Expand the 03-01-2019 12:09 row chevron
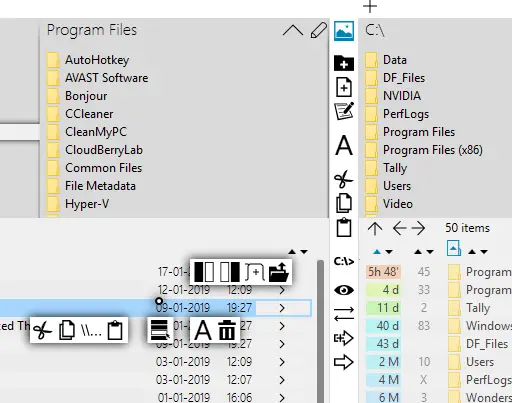The width and height of the screenshot is (512, 403). tap(282, 362)
